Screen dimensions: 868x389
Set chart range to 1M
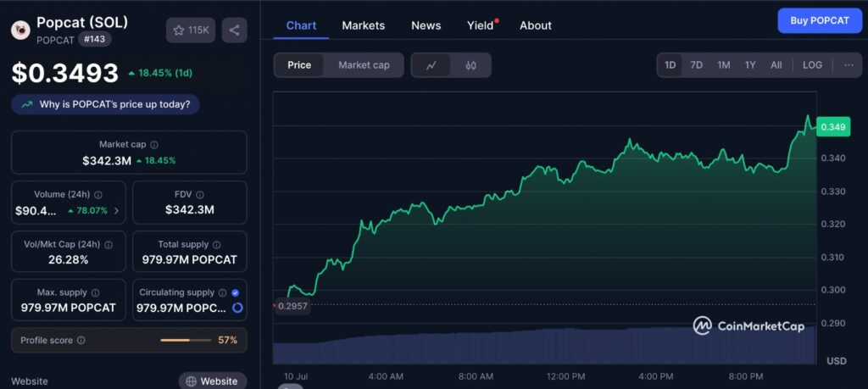pyautogui.click(x=724, y=64)
